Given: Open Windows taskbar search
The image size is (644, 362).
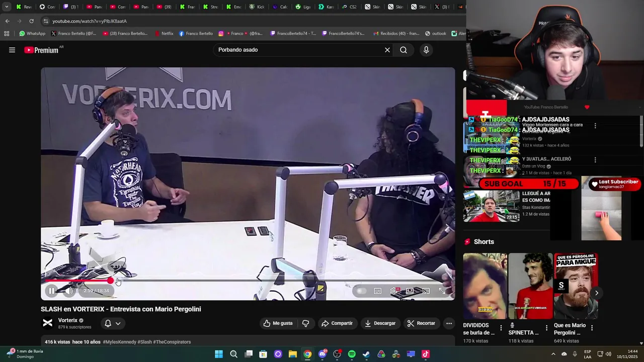Looking at the screenshot, I should (x=233, y=354).
